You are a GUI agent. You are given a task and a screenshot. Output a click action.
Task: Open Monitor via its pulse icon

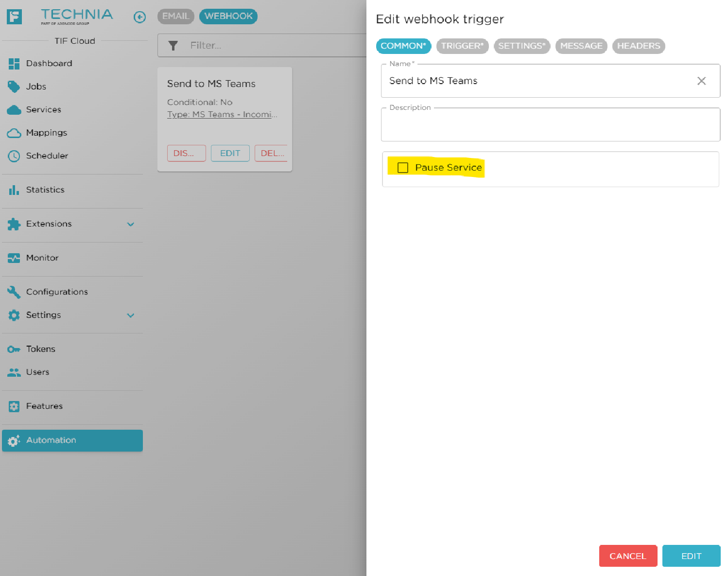[14, 258]
